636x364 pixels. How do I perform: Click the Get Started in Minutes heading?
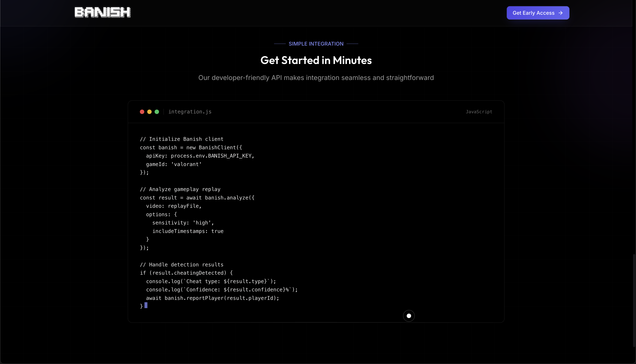pos(316,60)
